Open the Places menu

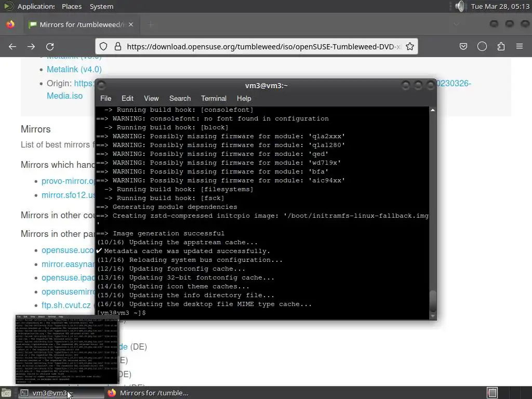(72, 6)
